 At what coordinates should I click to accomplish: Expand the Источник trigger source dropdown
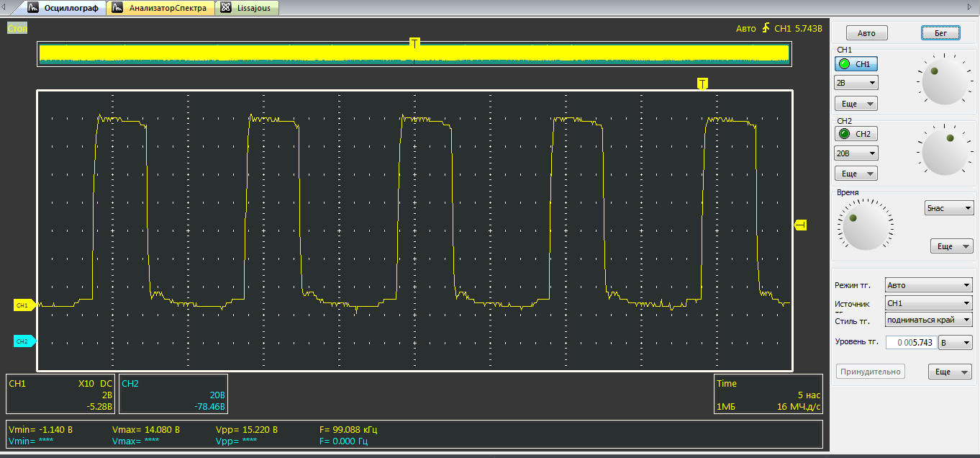[928, 303]
